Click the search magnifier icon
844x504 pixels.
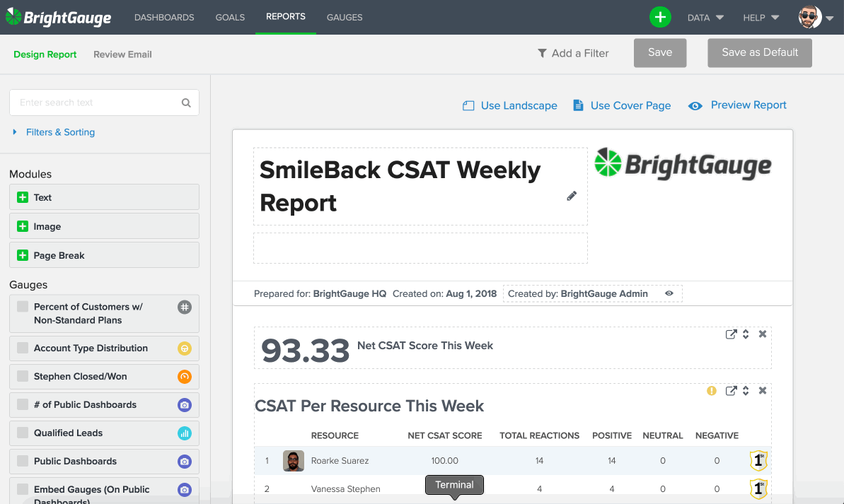pyautogui.click(x=185, y=102)
